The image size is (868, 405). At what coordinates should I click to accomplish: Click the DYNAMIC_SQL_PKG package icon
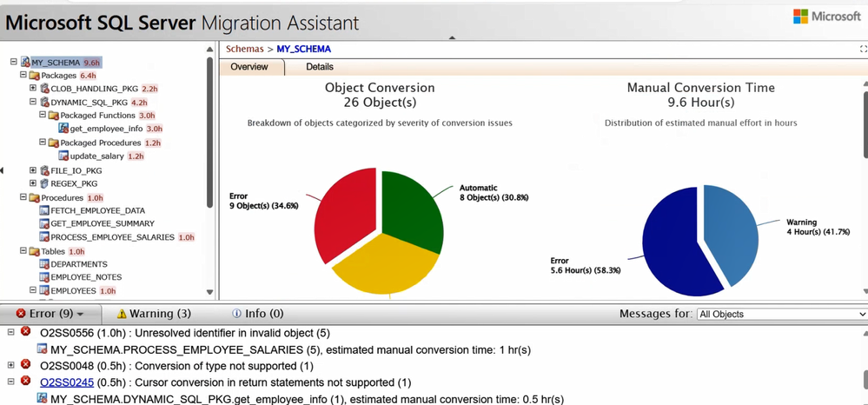(45, 103)
